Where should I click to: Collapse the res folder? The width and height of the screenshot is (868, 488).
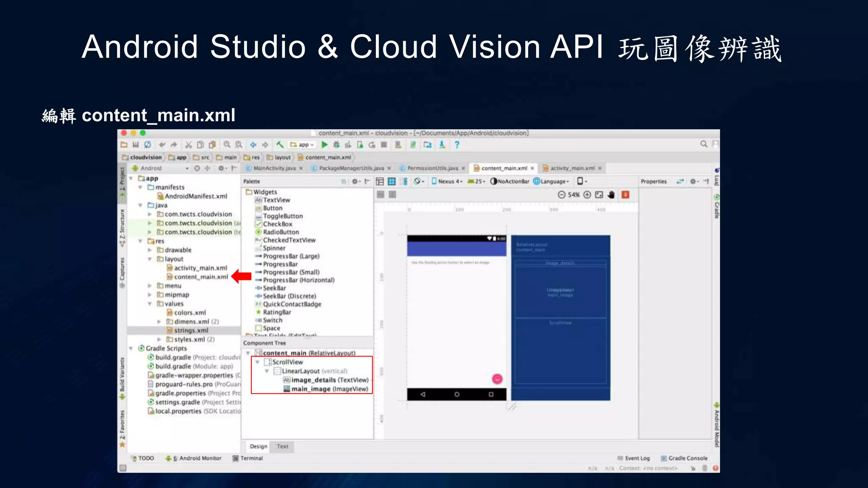tap(140, 241)
